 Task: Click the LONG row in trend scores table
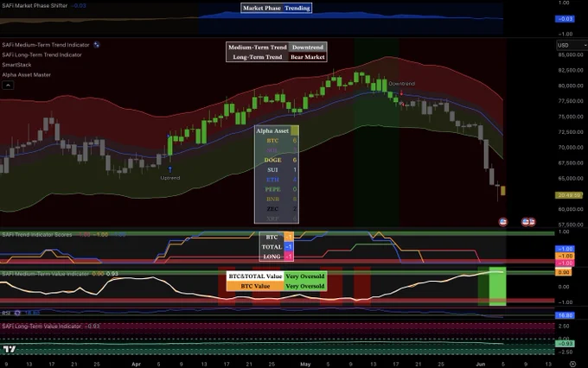point(277,257)
